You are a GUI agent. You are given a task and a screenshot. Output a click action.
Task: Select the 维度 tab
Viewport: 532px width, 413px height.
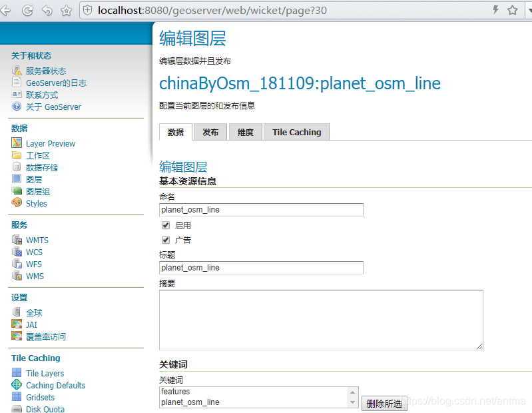245,132
